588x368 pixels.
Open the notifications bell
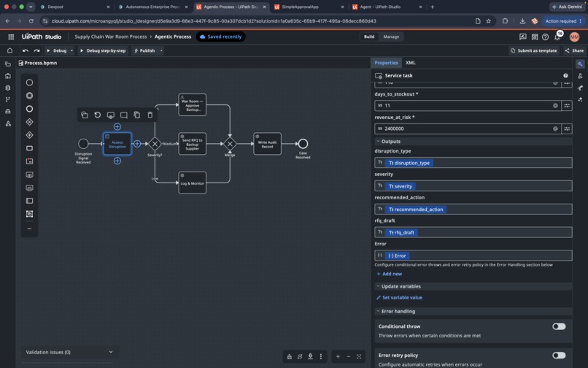pos(557,37)
